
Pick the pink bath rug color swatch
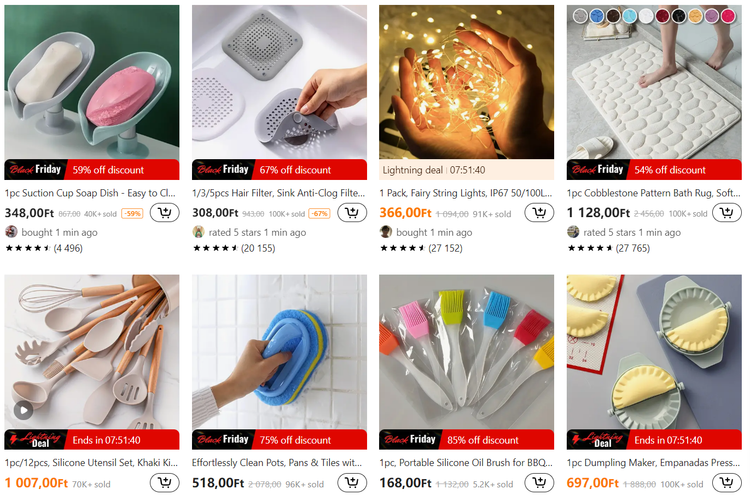coord(728,16)
